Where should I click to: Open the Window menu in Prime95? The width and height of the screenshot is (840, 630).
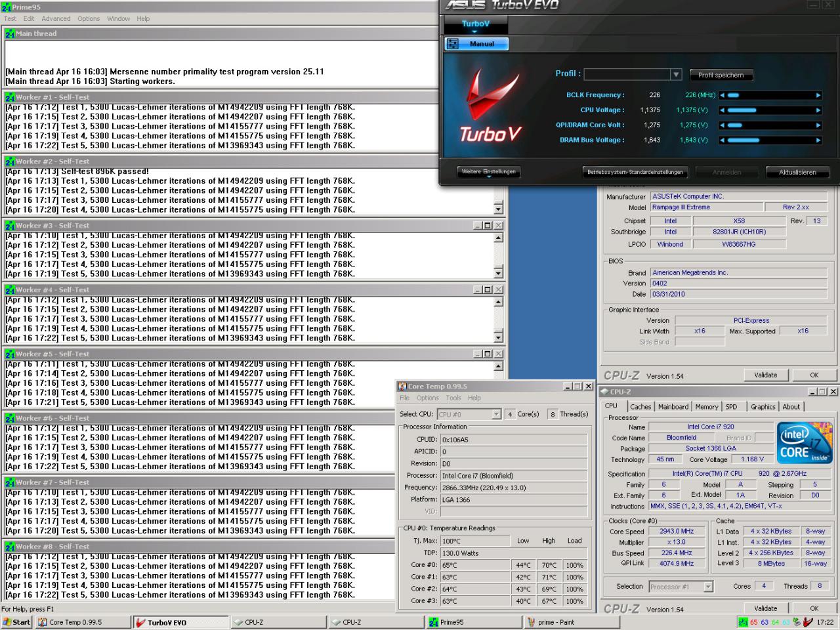(118, 18)
